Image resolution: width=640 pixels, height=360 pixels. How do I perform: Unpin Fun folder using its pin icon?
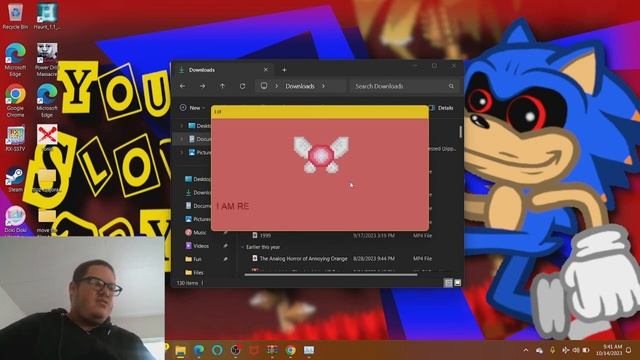(225, 259)
